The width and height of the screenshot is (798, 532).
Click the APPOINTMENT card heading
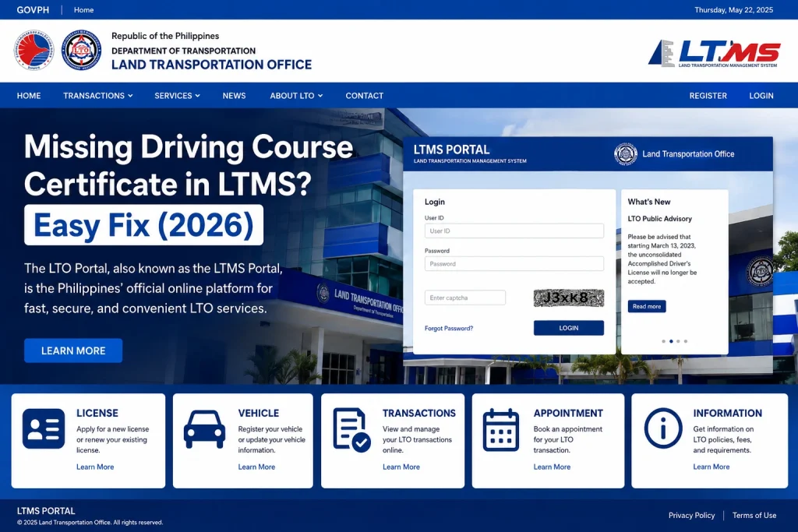click(x=568, y=413)
